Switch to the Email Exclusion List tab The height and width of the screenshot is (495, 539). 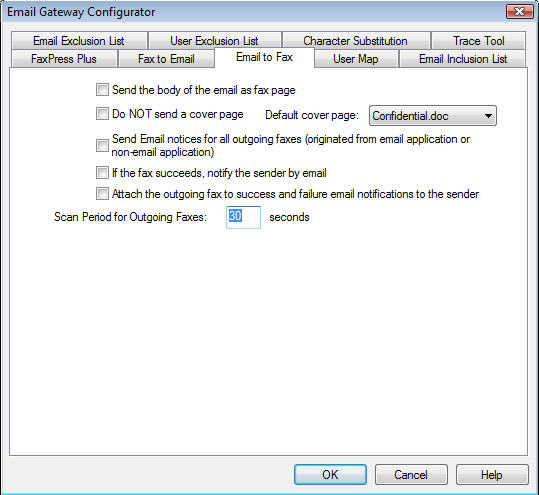point(79,41)
